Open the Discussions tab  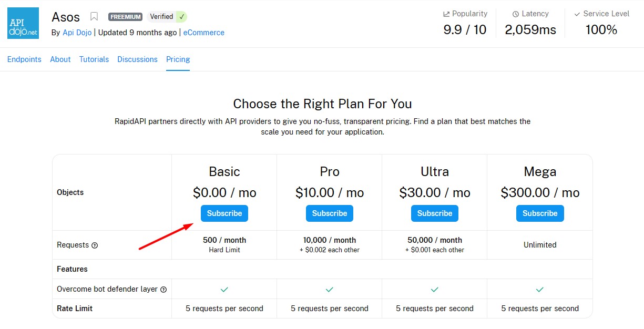(137, 59)
